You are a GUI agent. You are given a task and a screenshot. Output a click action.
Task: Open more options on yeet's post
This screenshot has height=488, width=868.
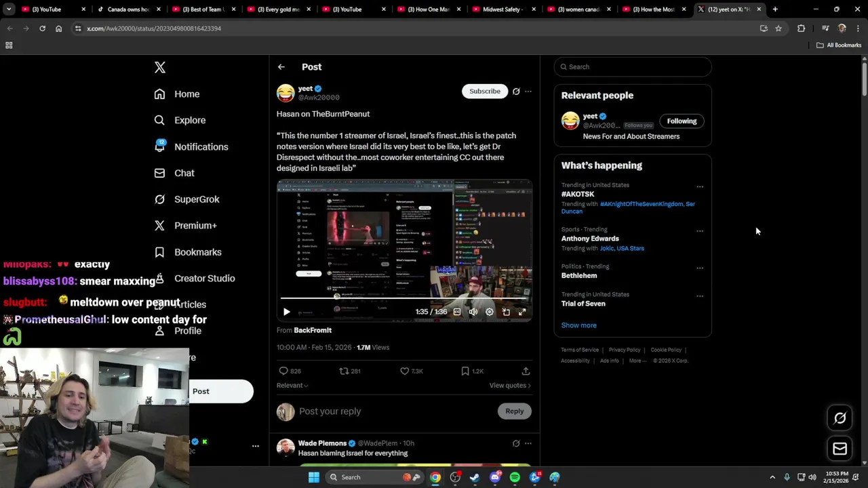pos(528,91)
